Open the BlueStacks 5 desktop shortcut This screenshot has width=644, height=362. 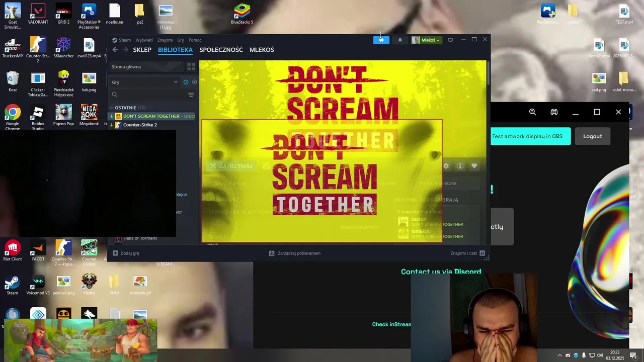pyautogui.click(x=242, y=14)
